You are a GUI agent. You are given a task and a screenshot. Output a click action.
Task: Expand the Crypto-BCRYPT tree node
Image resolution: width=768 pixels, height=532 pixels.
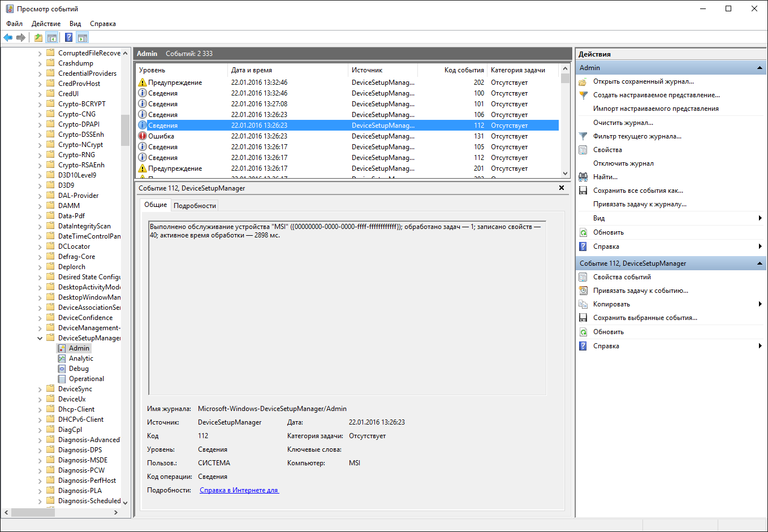(x=40, y=104)
